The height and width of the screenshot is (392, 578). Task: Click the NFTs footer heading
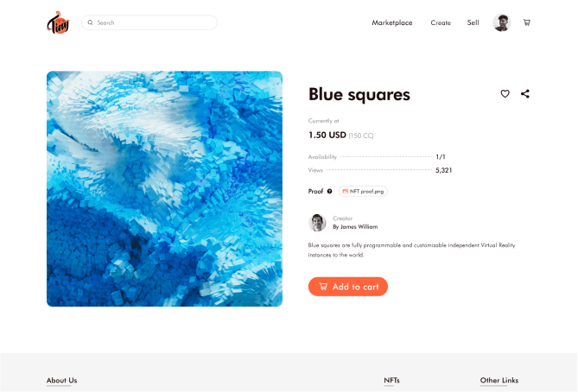tap(391, 380)
